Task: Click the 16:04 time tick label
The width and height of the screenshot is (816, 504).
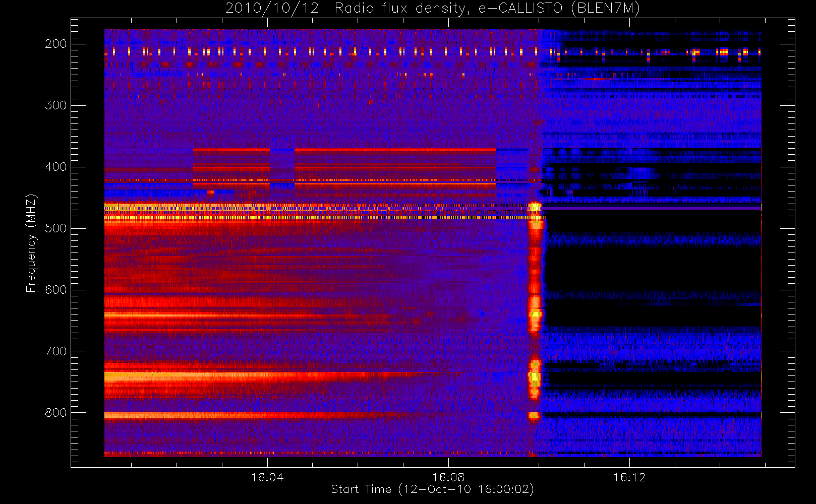Action: click(267, 477)
